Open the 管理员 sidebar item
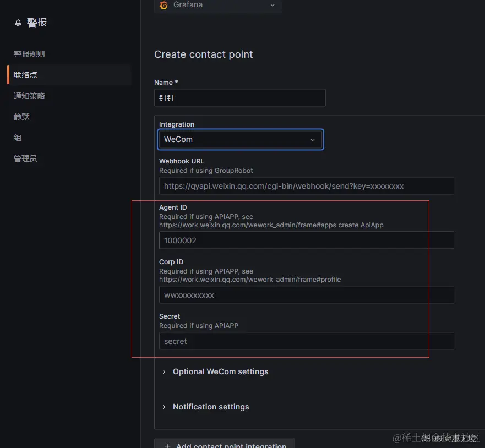Screen dimensions: 485x448 (x=25, y=159)
